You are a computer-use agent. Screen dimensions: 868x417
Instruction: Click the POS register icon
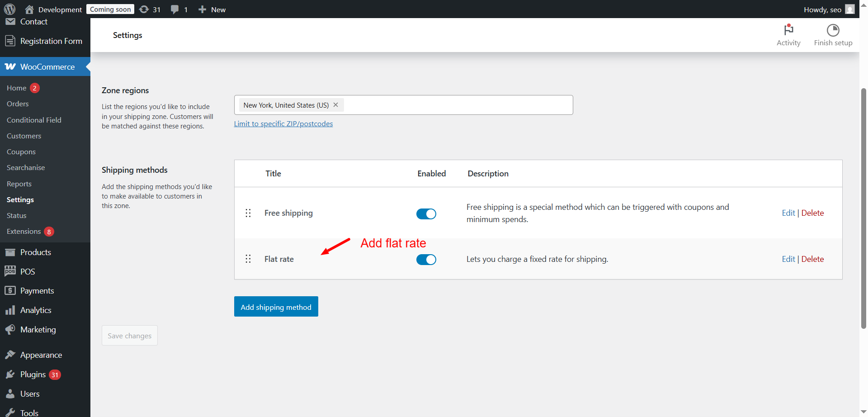(x=10, y=271)
